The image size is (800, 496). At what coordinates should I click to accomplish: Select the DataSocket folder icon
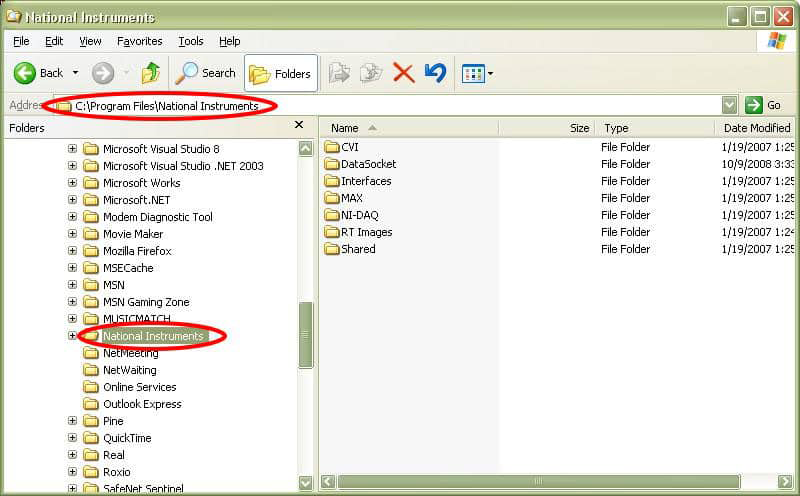pyautogui.click(x=332, y=164)
